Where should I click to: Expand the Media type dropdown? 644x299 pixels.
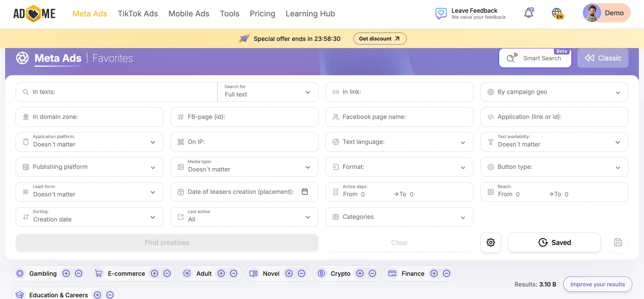coord(244,167)
